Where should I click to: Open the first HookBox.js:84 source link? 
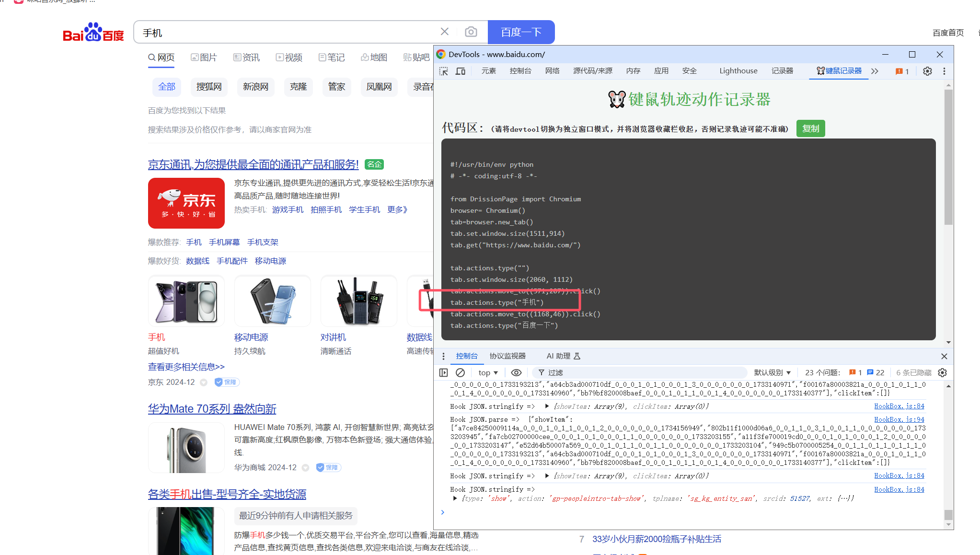899,406
